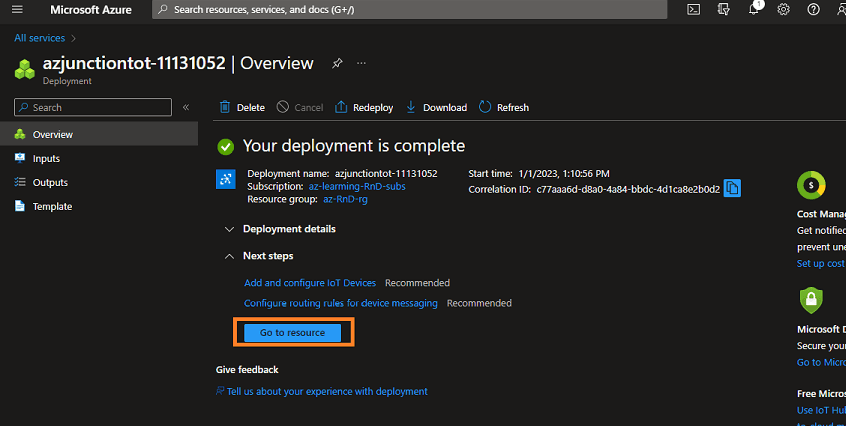Click the IoT Hub resource icon
This screenshot has height=426, width=846.
pos(226,180)
